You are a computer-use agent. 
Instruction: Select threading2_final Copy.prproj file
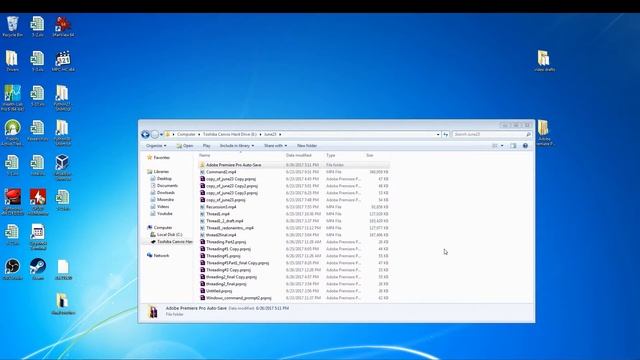pos(231,277)
